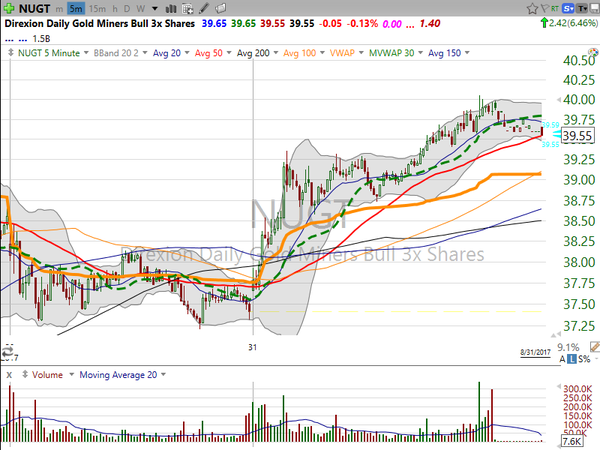
Task: Expand the MVWAP 30 dropdown arrow
Action: [420, 53]
